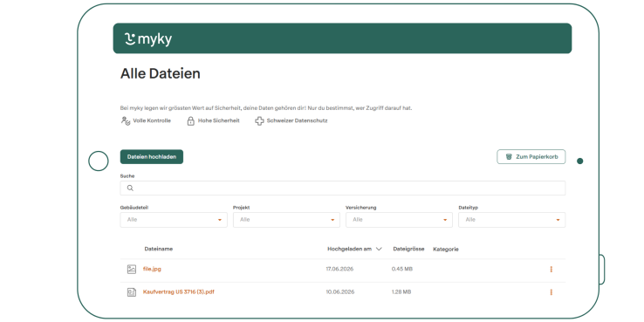This screenshot has width=644, height=322.
Task: Click the PDF document icon beside Kaufvertrag
Action: [132, 292]
